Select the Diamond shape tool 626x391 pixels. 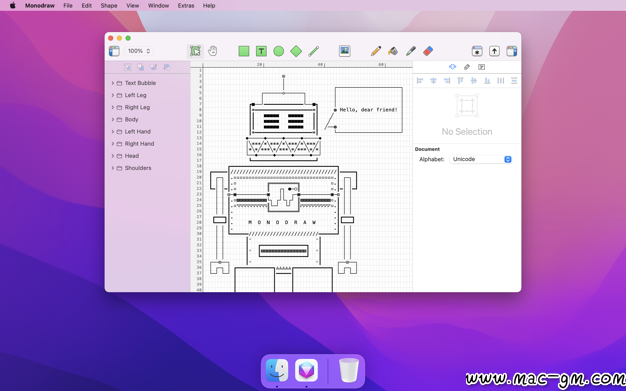[x=296, y=51]
